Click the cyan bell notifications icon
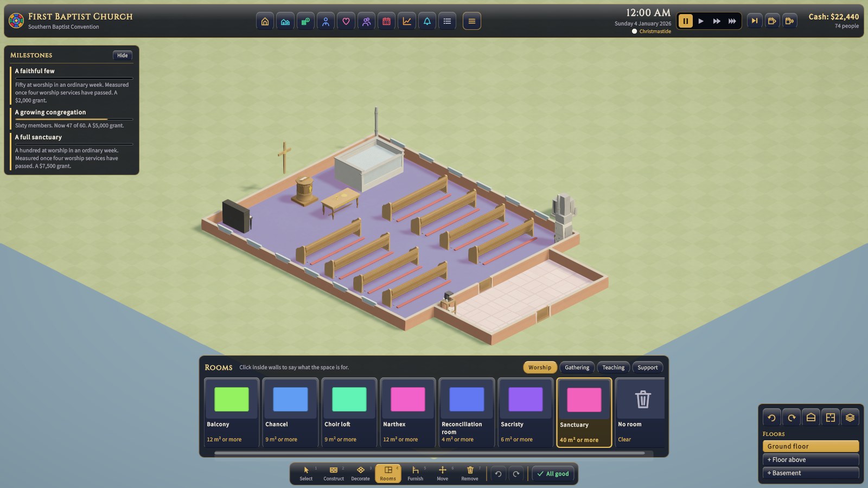The height and width of the screenshot is (488, 868). tap(427, 21)
